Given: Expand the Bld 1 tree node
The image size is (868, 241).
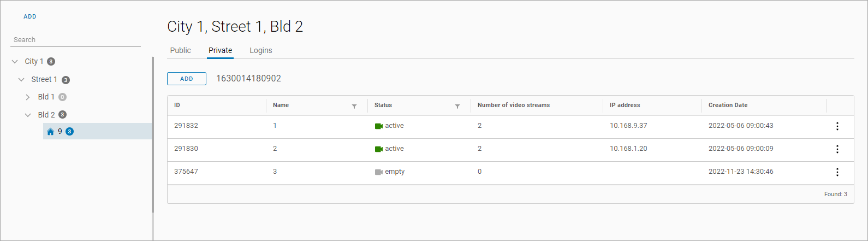Looking at the screenshot, I should pyautogui.click(x=28, y=97).
